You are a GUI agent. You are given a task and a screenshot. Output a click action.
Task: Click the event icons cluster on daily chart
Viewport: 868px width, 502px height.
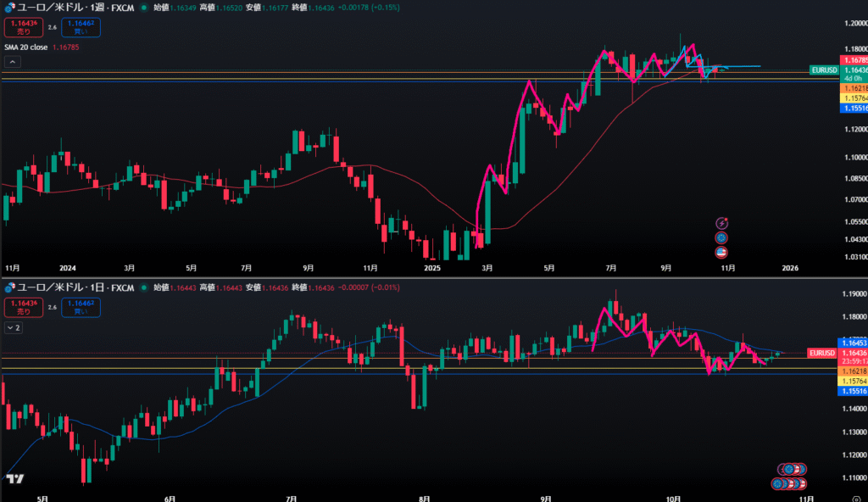click(x=790, y=477)
